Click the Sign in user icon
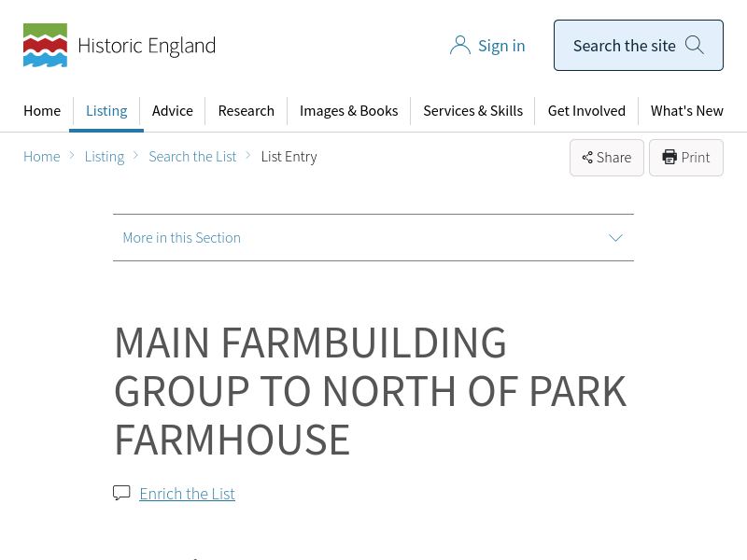 pos(459,46)
